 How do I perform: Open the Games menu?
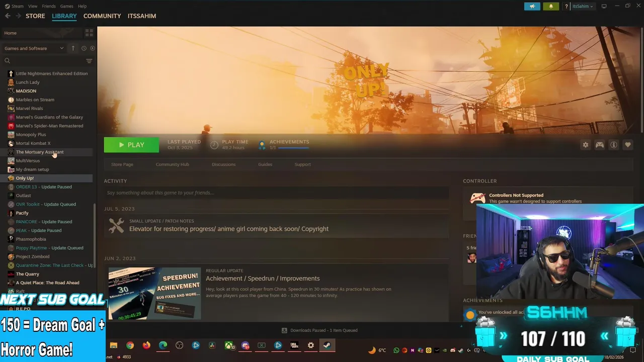tap(67, 6)
